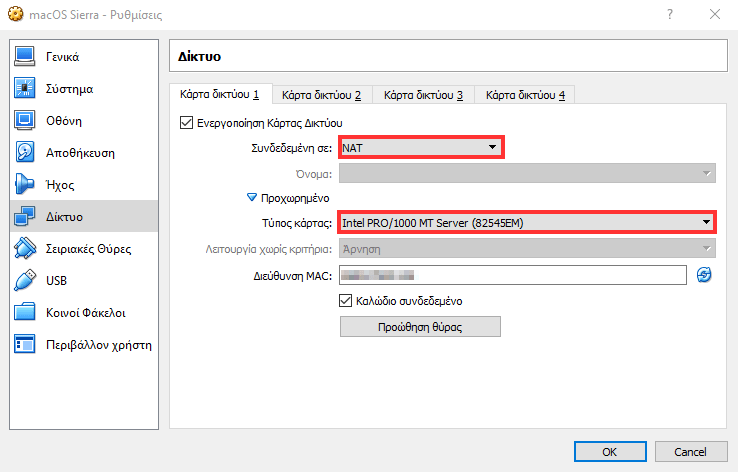The image size is (738, 472).
Task: Generate new MAC address with refresh icon
Action: click(x=704, y=275)
